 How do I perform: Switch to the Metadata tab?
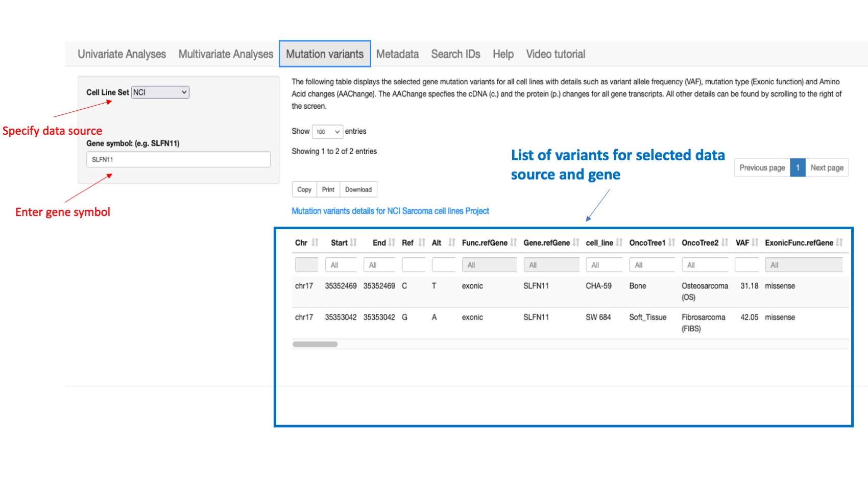398,54
